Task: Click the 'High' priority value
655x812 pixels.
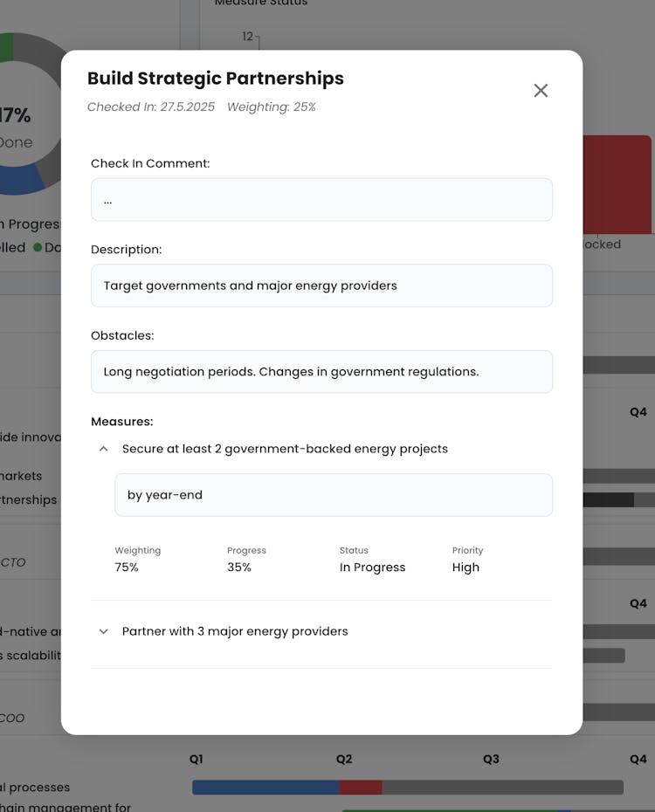Action: (465, 568)
